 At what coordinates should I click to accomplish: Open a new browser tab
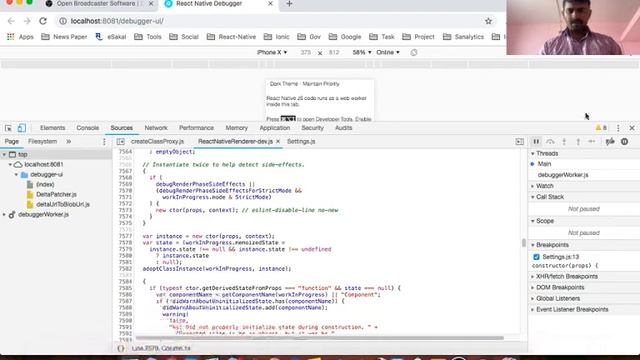tap(289, 4)
